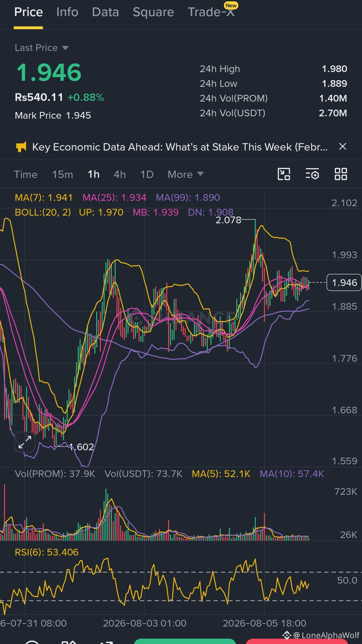The width and height of the screenshot is (362, 644).
Task: Tap the 2.078 high price marker
Action: [x=228, y=220]
